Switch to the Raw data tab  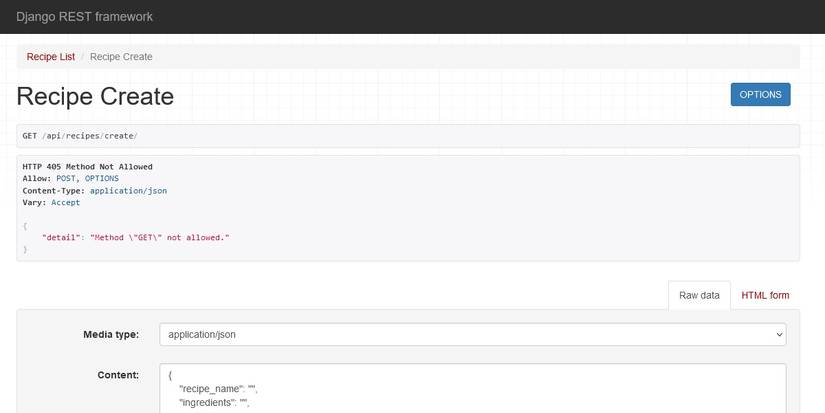pos(699,295)
